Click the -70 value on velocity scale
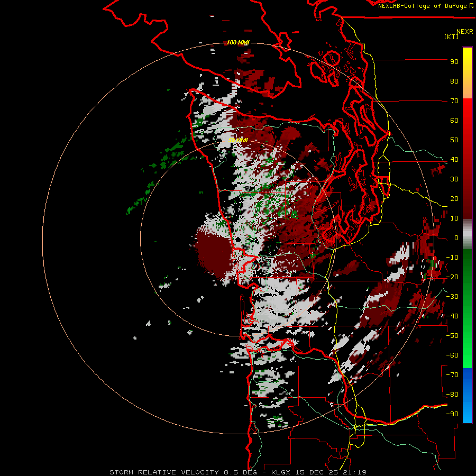Screen dimensions: 476x476 pos(452,375)
